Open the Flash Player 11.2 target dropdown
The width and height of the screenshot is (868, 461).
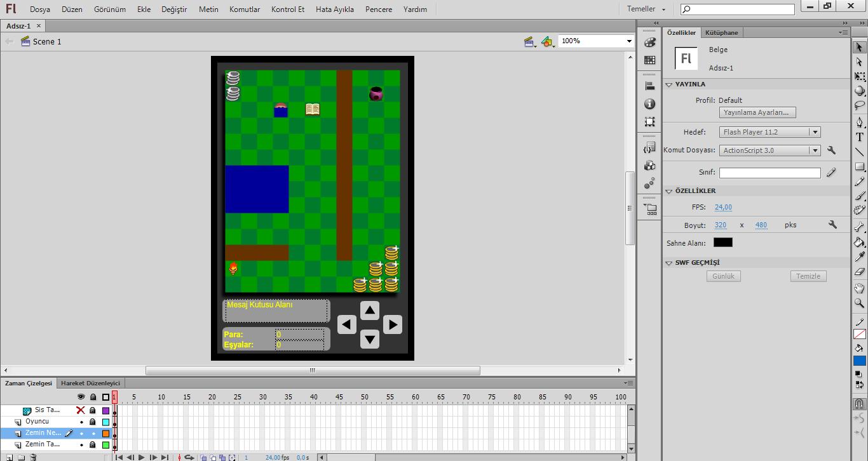coord(770,132)
